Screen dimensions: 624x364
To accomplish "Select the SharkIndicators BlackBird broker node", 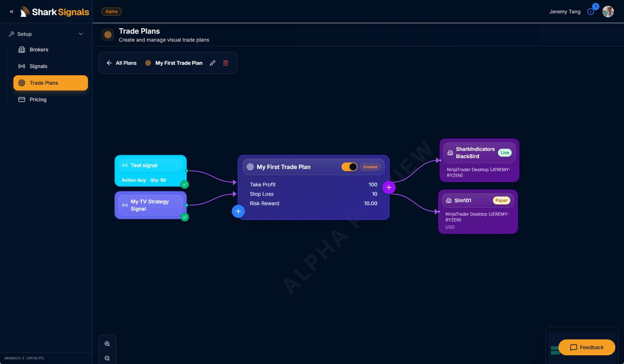I will pyautogui.click(x=479, y=160).
